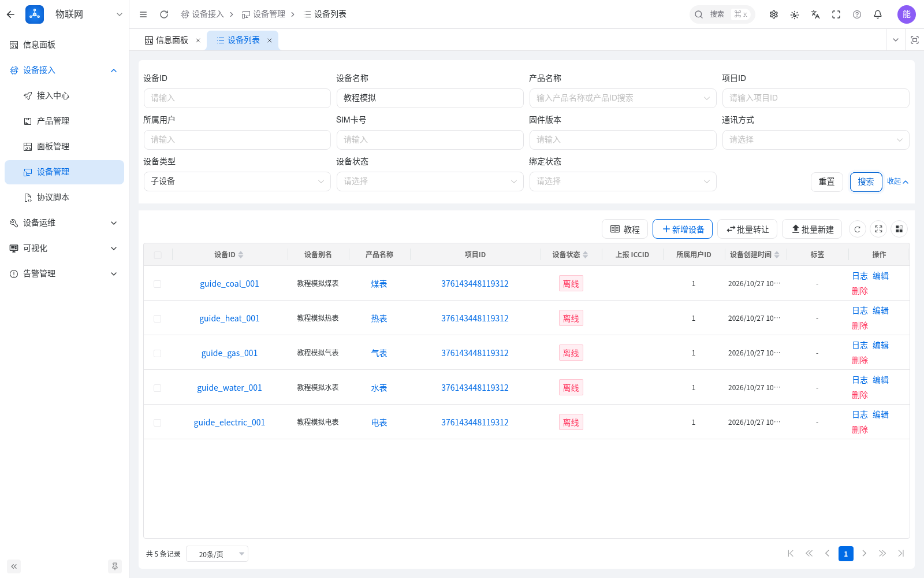Click the 搜索 button
Image resolution: width=924 pixels, height=578 pixels.
[x=866, y=181]
